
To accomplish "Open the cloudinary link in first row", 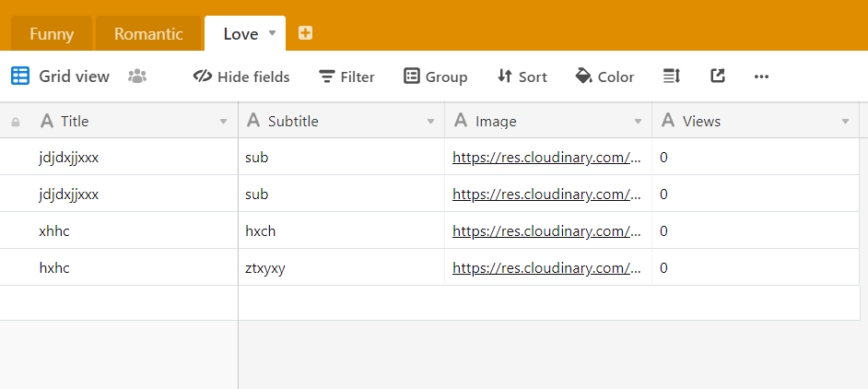I will [x=545, y=158].
